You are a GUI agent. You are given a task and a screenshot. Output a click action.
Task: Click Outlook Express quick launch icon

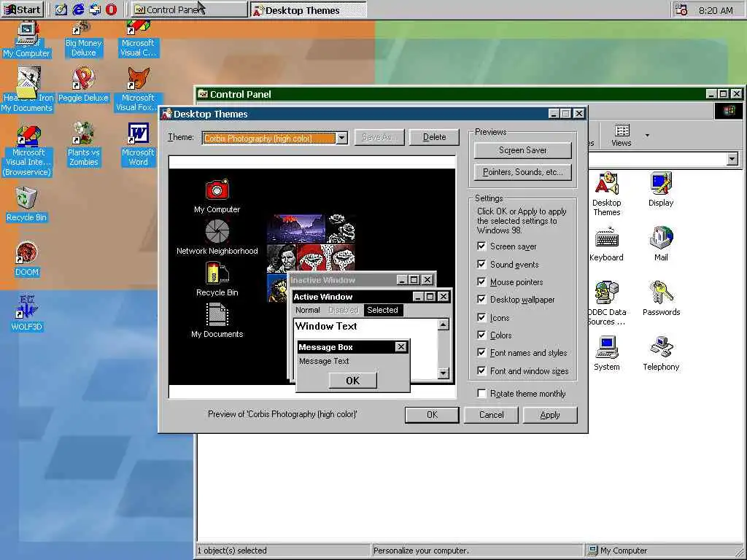[95, 9]
